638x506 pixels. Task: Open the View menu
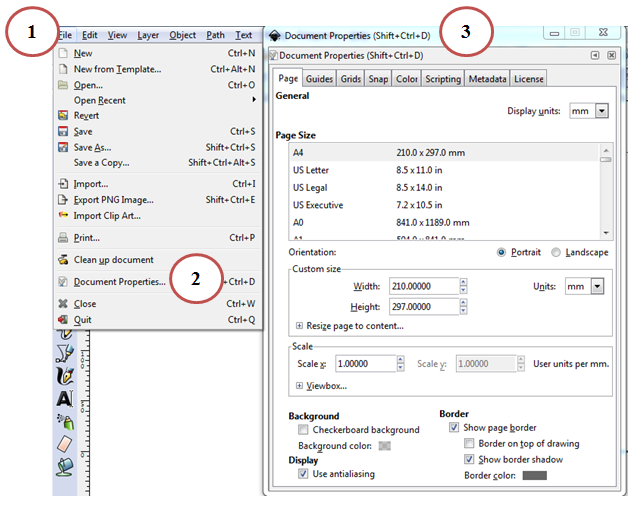coord(117,35)
